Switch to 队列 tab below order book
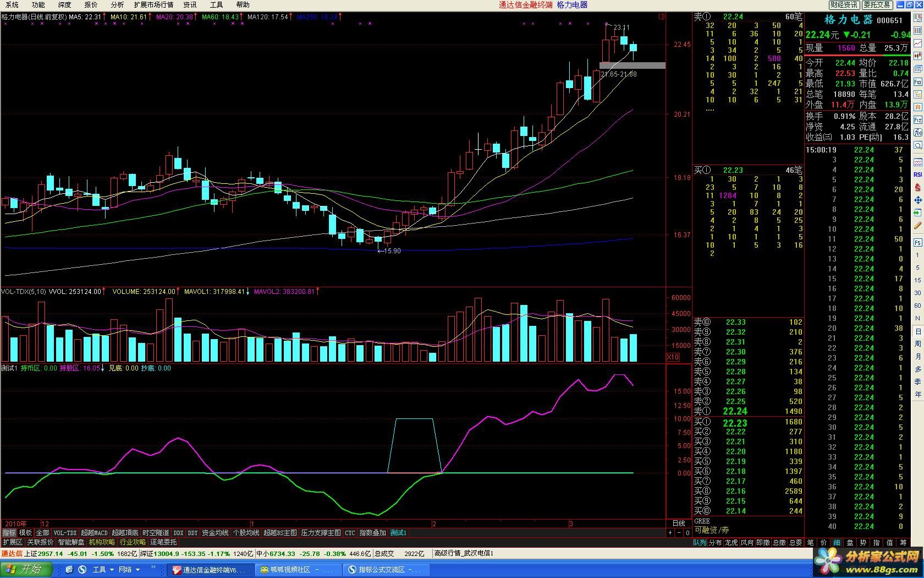This screenshot has height=578, width=924. (x=700, y=543)
